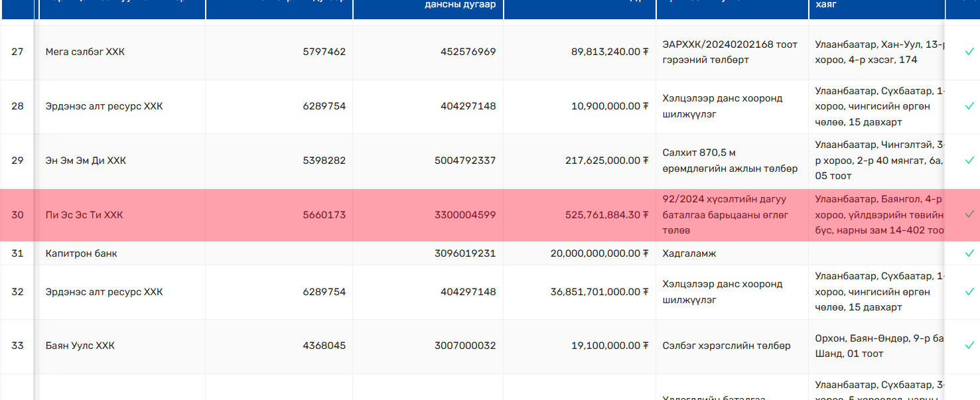Click the checkmark for Баян Уулс ХХК row

[969, 346]
